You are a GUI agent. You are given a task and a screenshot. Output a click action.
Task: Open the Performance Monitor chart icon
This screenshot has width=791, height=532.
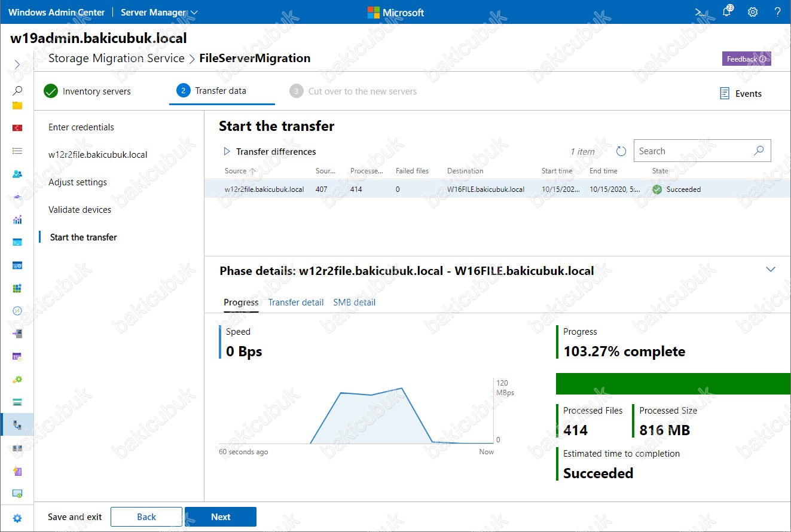click(17, 219)
